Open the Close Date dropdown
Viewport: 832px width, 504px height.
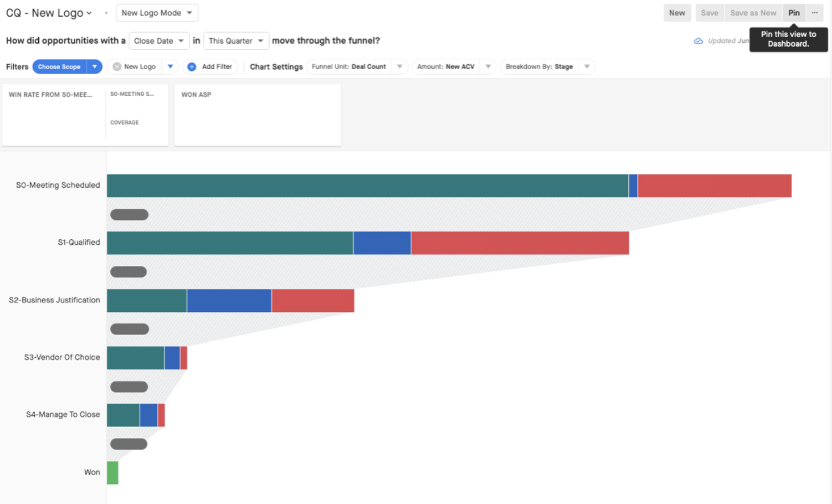pos(159,41)
